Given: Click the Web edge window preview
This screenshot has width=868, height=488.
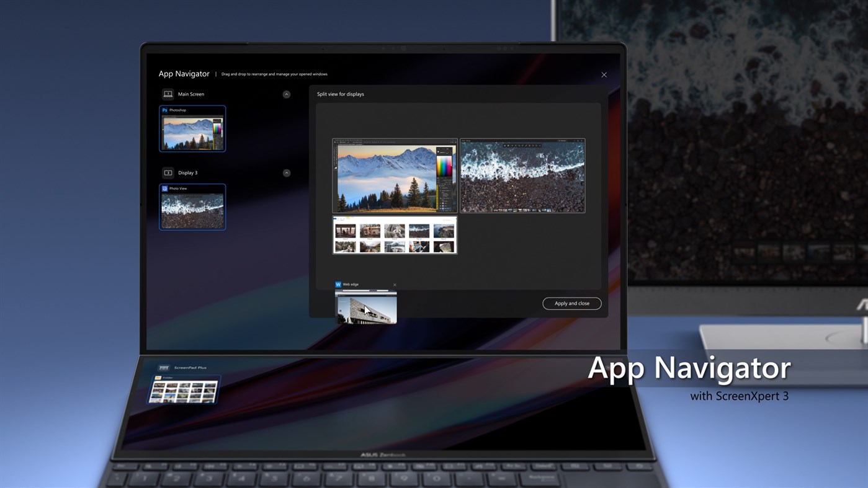Looking at the screenshot, I should coord(366,308).
